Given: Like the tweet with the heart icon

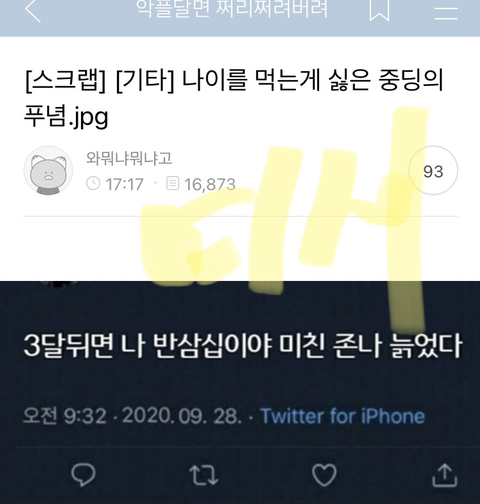Looking at the screenshot, I should pyautogui.click(x=324, y=475).
